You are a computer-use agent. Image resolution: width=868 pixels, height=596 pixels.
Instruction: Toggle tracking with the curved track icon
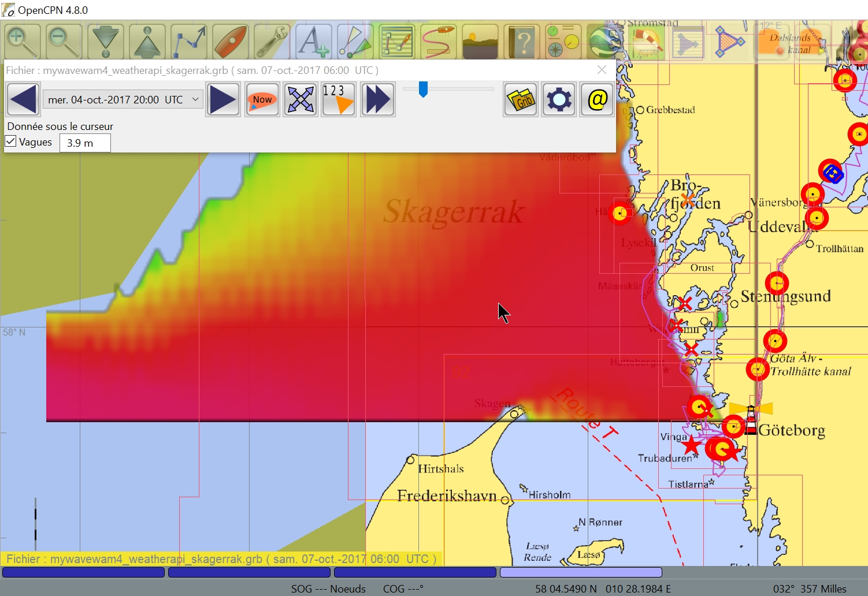click(x=439, y=41)
